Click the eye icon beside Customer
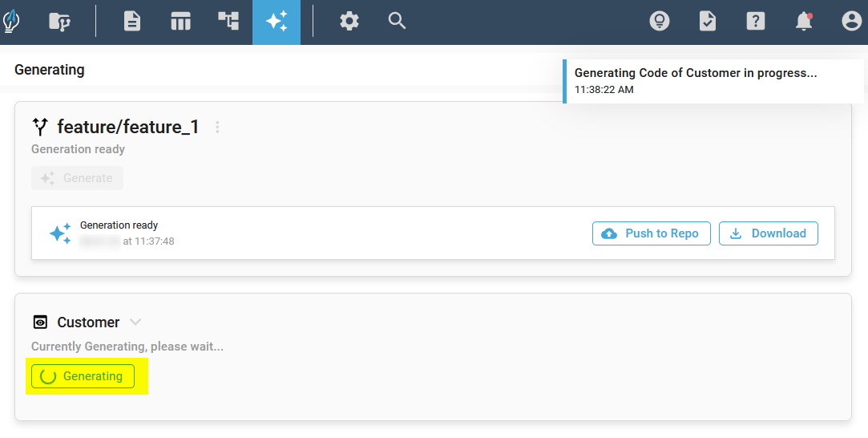The height and width of the screenshot is (438, 868). (40, 322)
